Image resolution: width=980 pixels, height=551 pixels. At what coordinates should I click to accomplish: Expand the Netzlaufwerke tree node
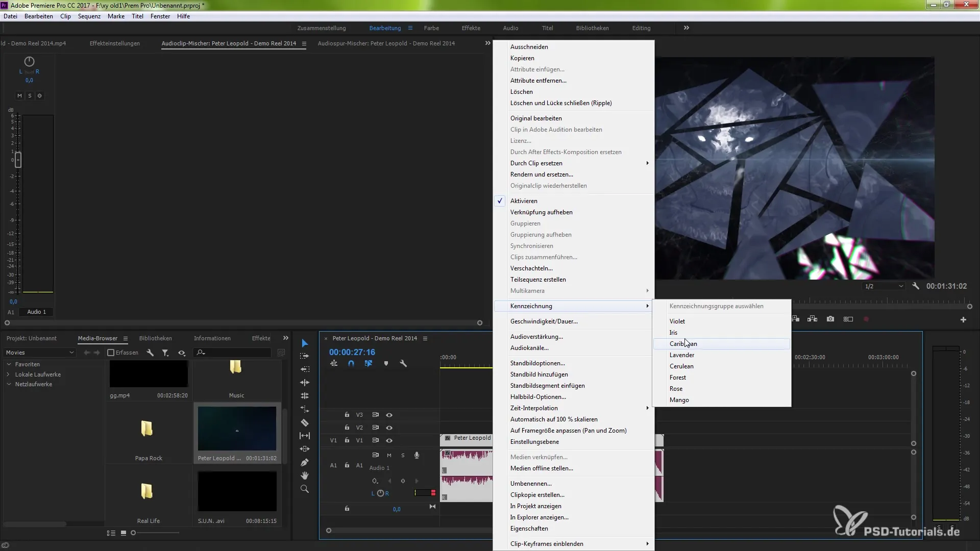point(9,384)
